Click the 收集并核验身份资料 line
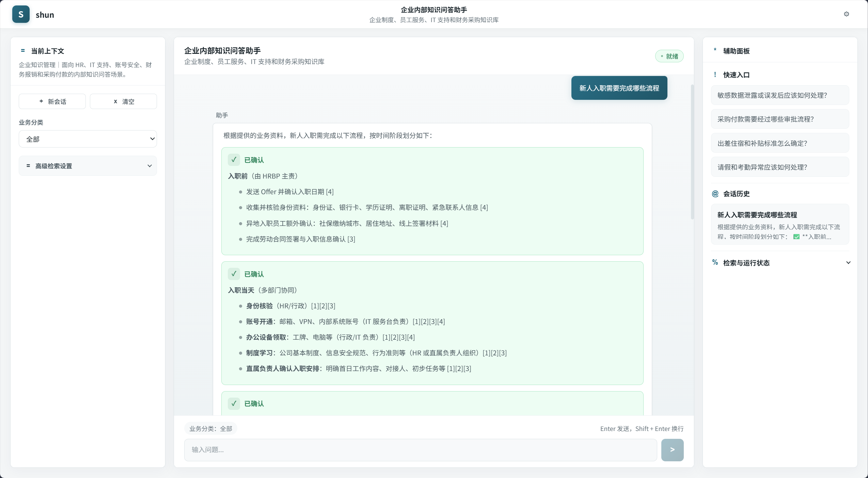Screen dimensions: 868x478 [x=367, y=207]
